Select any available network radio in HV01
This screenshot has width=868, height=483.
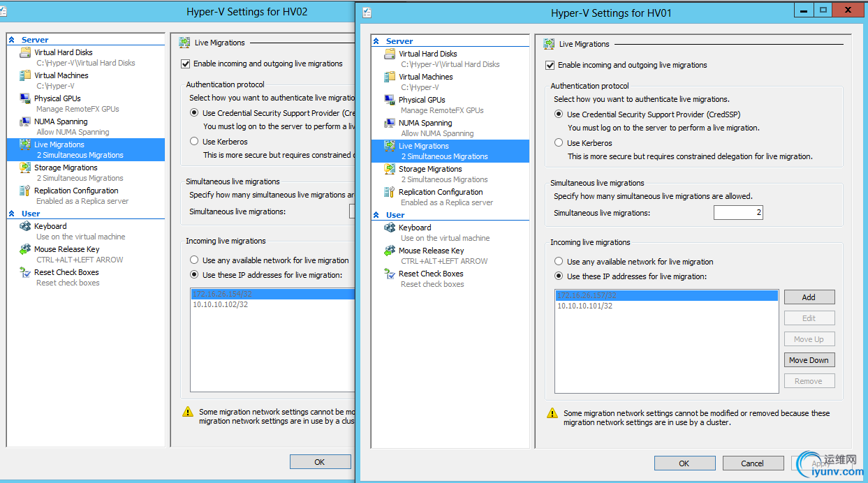point(559,262)
